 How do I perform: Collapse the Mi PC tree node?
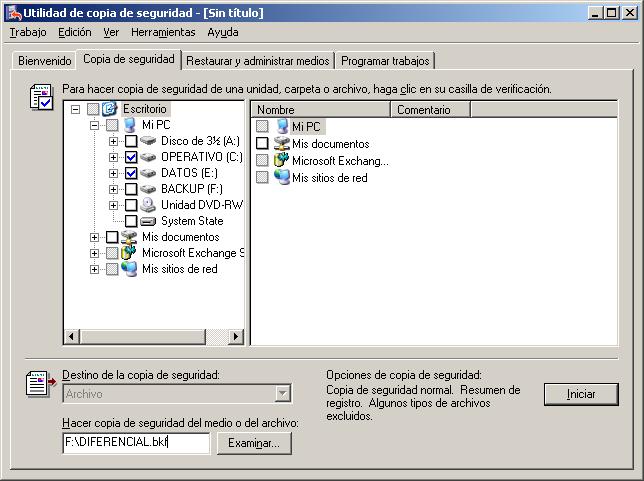click(95, 125)
